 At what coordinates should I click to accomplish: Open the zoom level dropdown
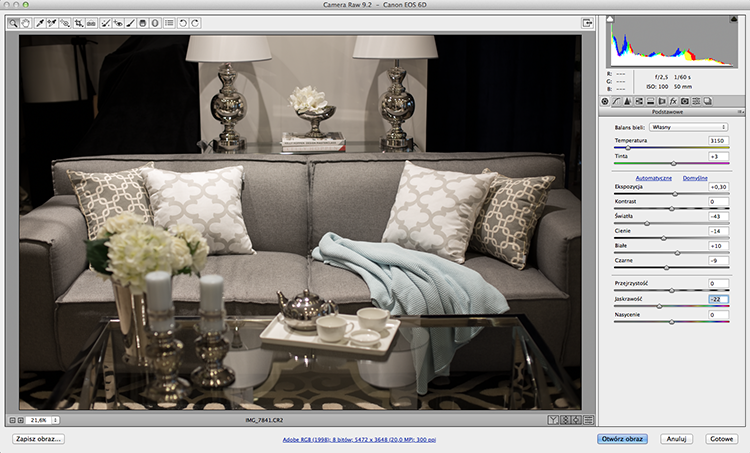(x=55, y=420)
